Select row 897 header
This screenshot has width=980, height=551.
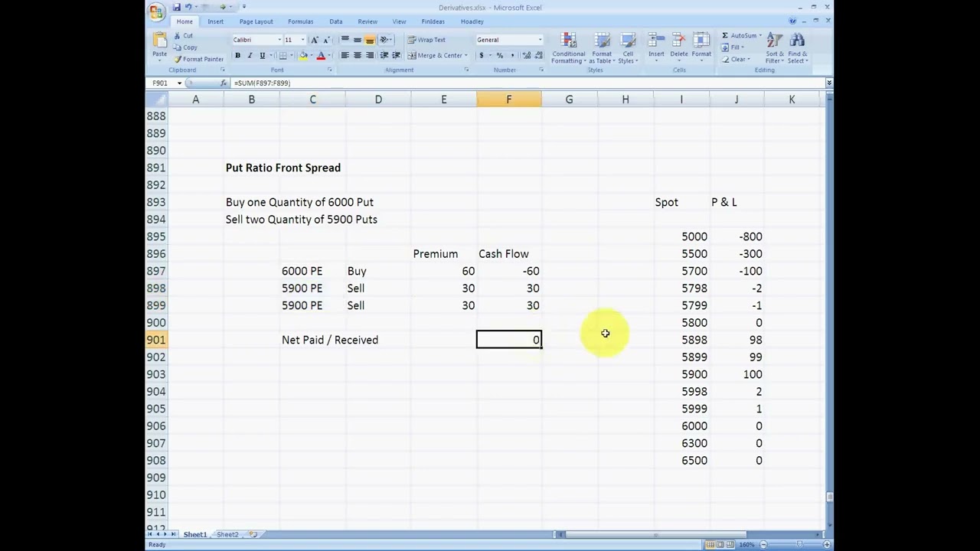(x=156, y=271)
